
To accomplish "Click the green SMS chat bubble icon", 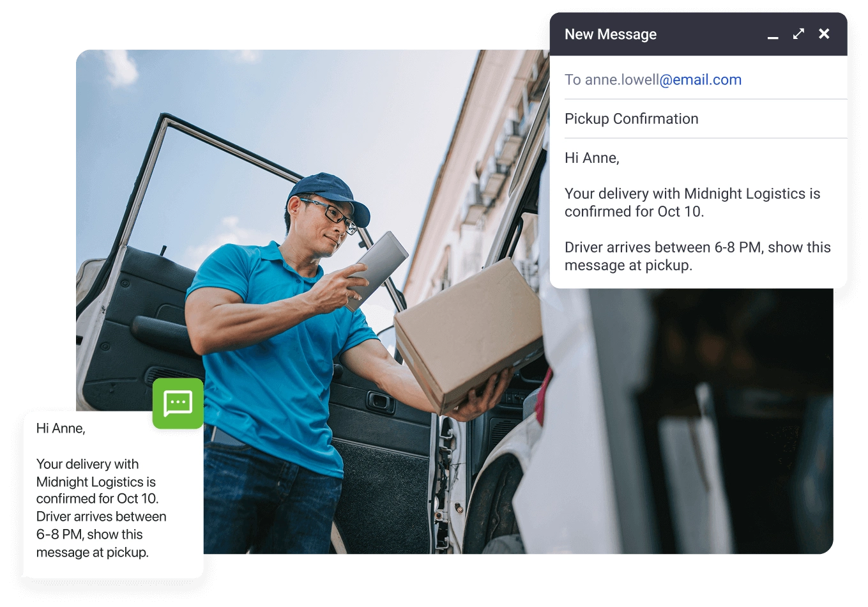I will click(178, 403).
